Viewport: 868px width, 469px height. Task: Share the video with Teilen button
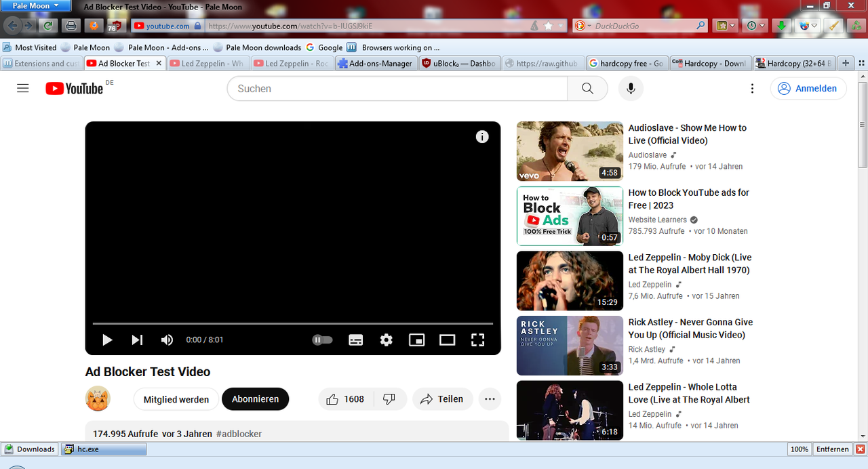(442, 399)
